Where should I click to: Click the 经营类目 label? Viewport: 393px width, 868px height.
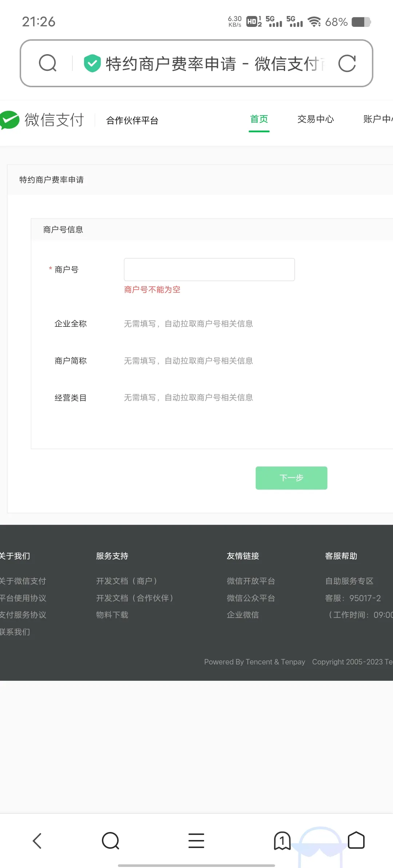click(x=71, y=398)
